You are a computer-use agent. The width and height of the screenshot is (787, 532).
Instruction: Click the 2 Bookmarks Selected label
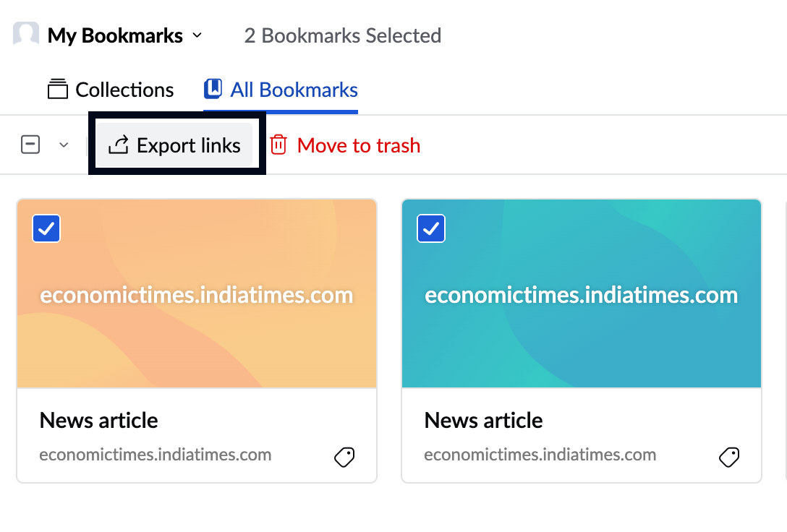coord(342,35)
